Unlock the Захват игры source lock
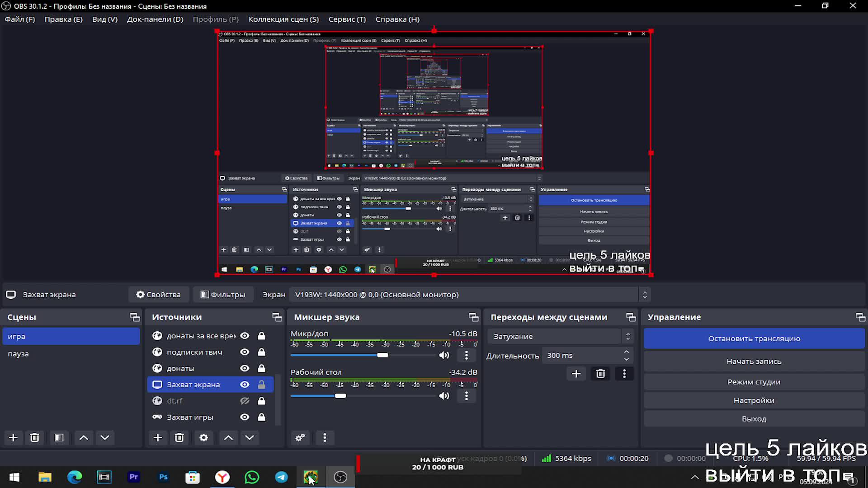Screen dimensions: 868x488 coord(261,417)
